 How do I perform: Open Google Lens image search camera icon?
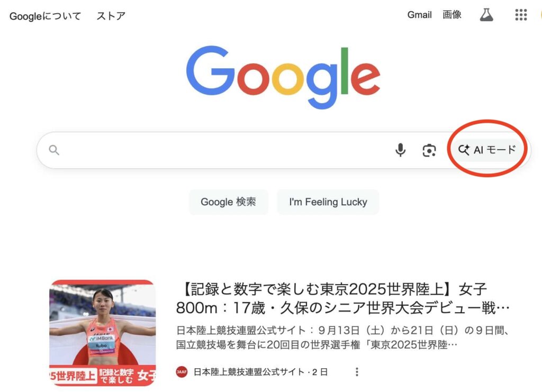pos(429,150)
